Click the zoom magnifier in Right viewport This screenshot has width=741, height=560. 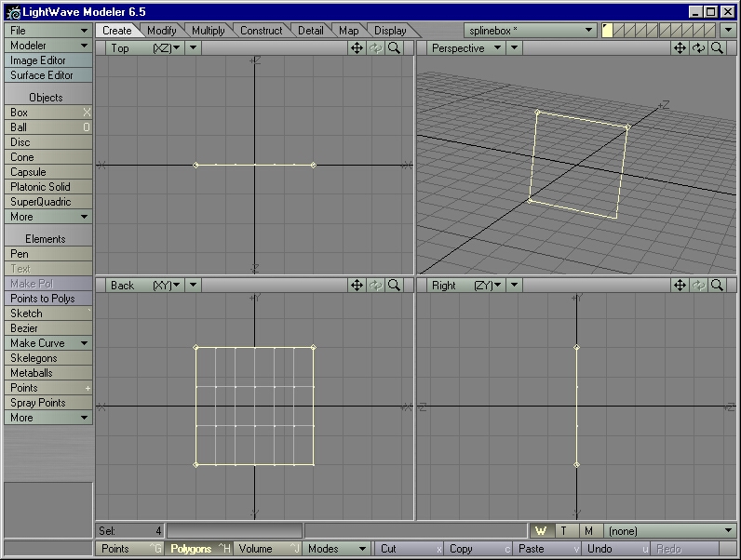coord(716,286)
